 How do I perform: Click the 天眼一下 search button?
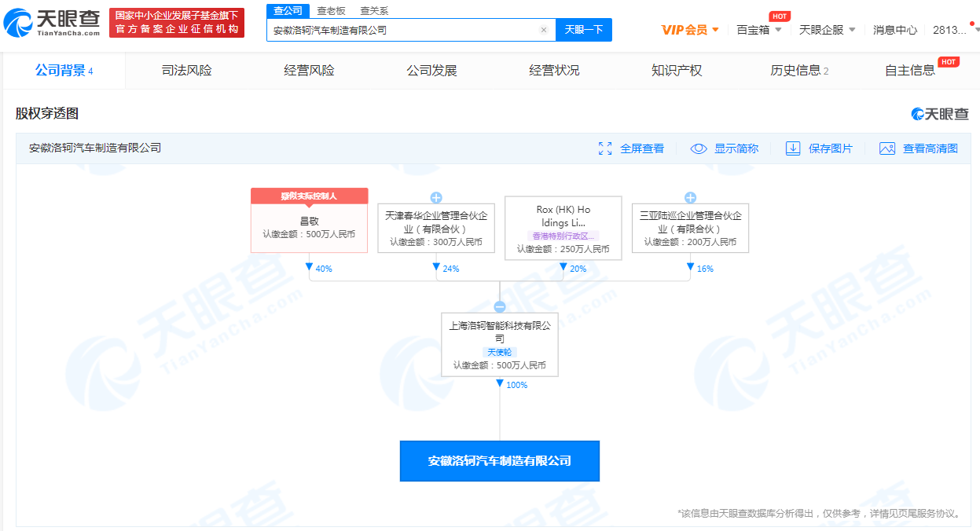coord(584,30)
